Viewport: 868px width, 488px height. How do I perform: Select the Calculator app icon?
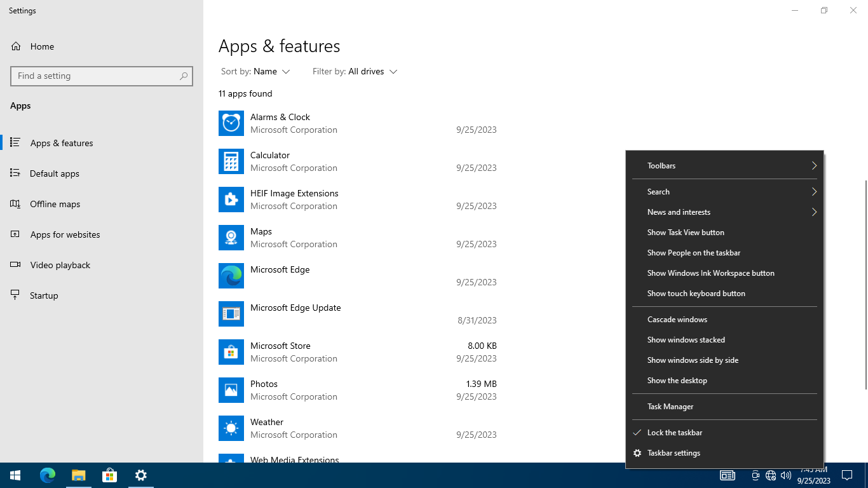[x=231, y=161]
